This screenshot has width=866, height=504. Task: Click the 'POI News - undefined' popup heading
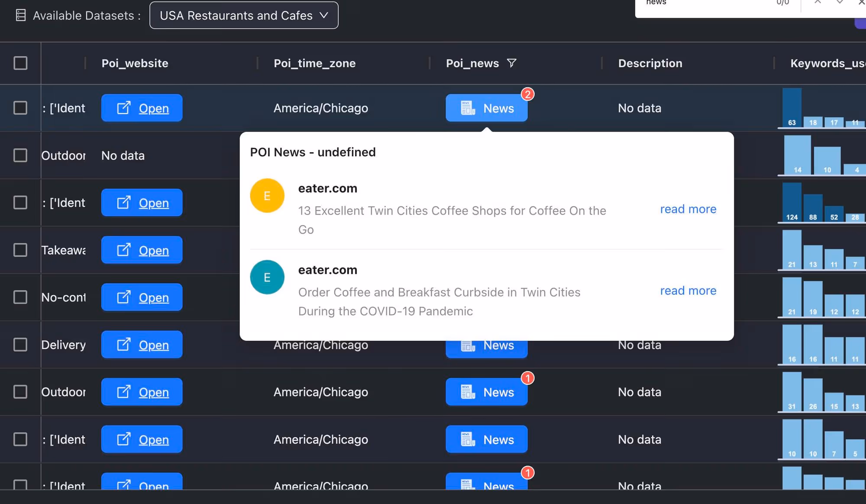click(x=313, y=152)
